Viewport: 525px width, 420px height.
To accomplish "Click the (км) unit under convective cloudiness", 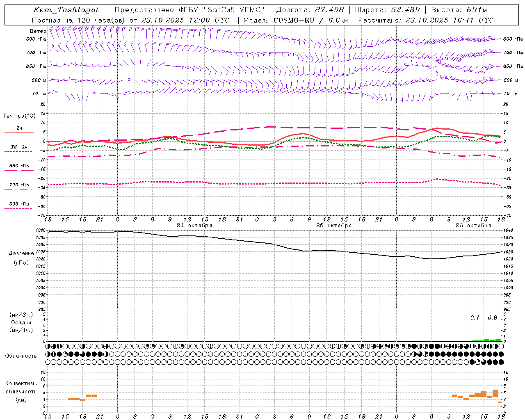I will pyautogui.click(x=21, y=399).
